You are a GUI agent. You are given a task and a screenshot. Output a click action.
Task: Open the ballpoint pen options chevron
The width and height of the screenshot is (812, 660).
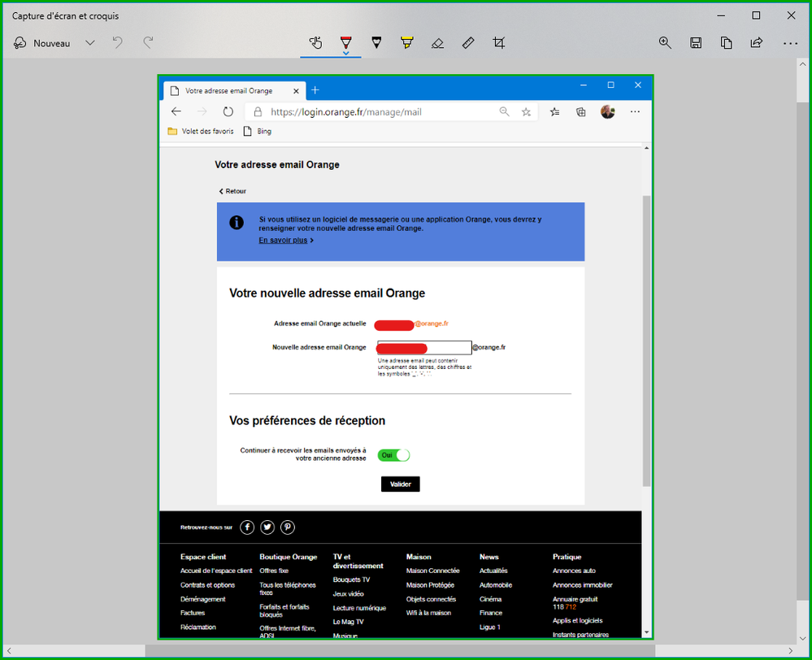pos(346,54)
